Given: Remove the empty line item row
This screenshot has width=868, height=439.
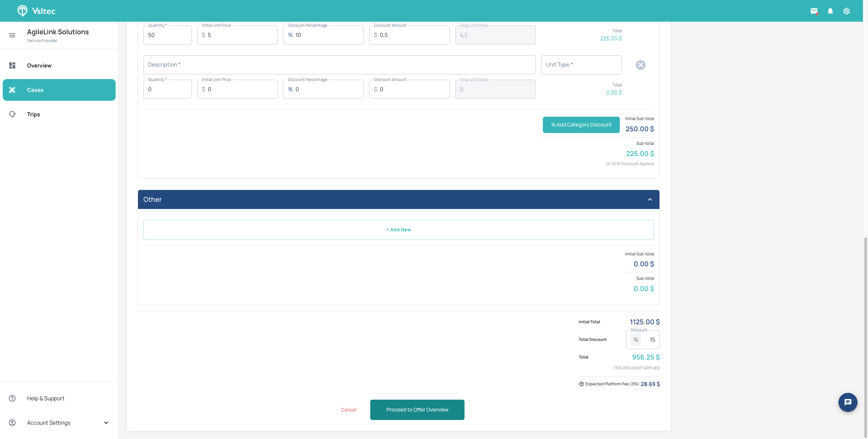Looking at the screenshot, I should pyautogui.click(x=640, y=65).
